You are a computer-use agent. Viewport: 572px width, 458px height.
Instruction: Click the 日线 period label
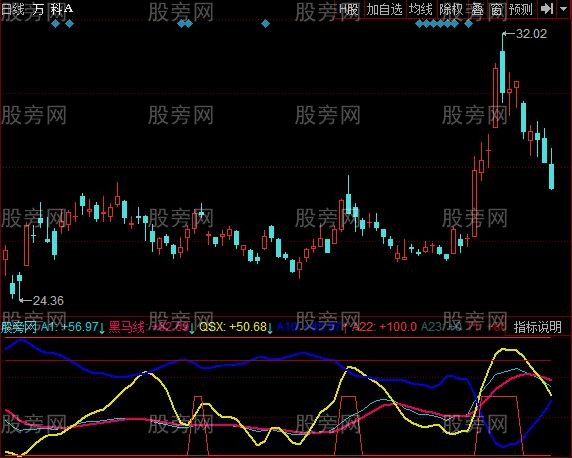coord(13,9)
